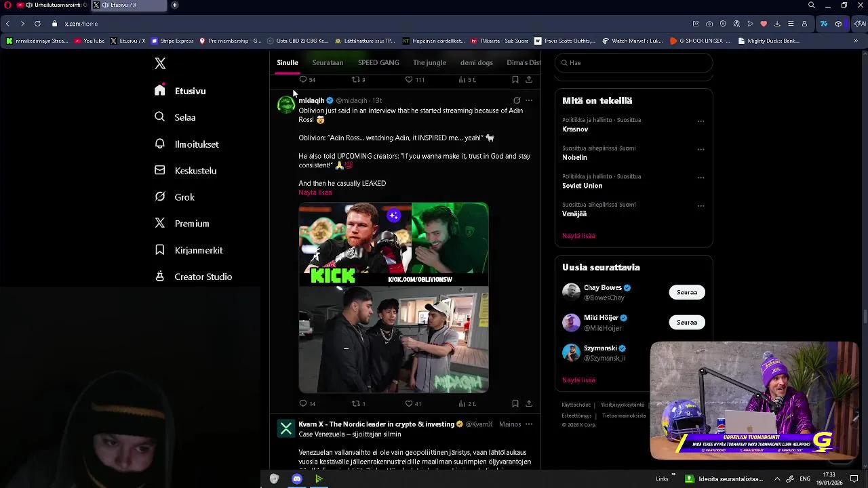Expand post text via Näytä lisää link

pyautogui.click(x=315, y=192)
